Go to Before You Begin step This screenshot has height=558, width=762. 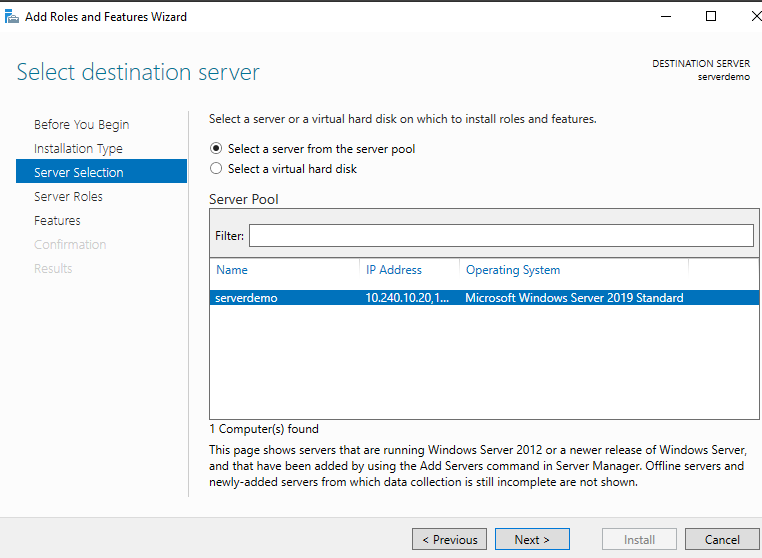(x=81, y=125)
